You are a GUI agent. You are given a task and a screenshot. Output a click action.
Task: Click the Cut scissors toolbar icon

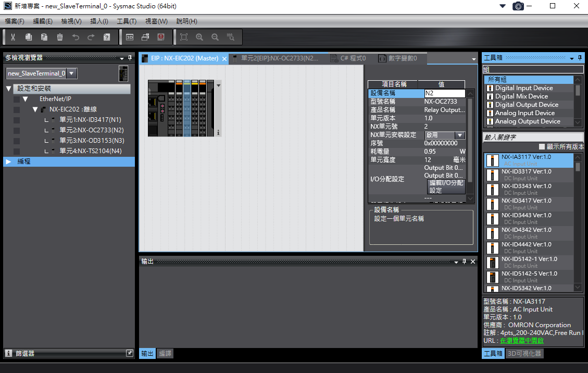[12, 37]
